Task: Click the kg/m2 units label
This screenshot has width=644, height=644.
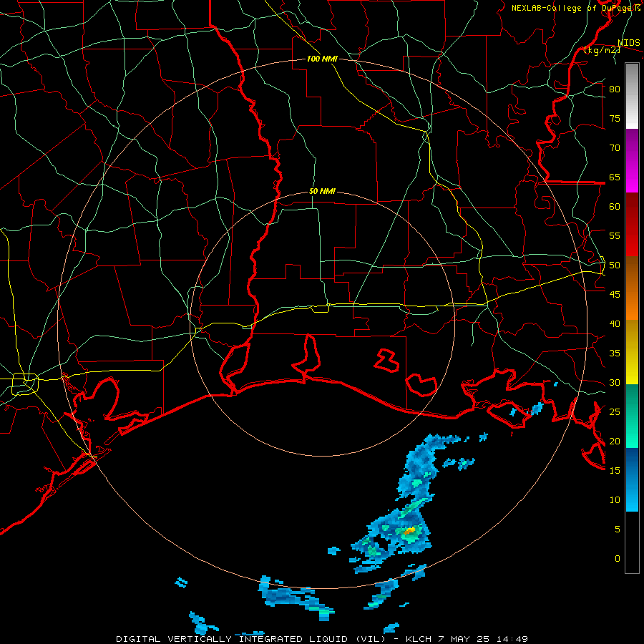Action: pos(602,50)
